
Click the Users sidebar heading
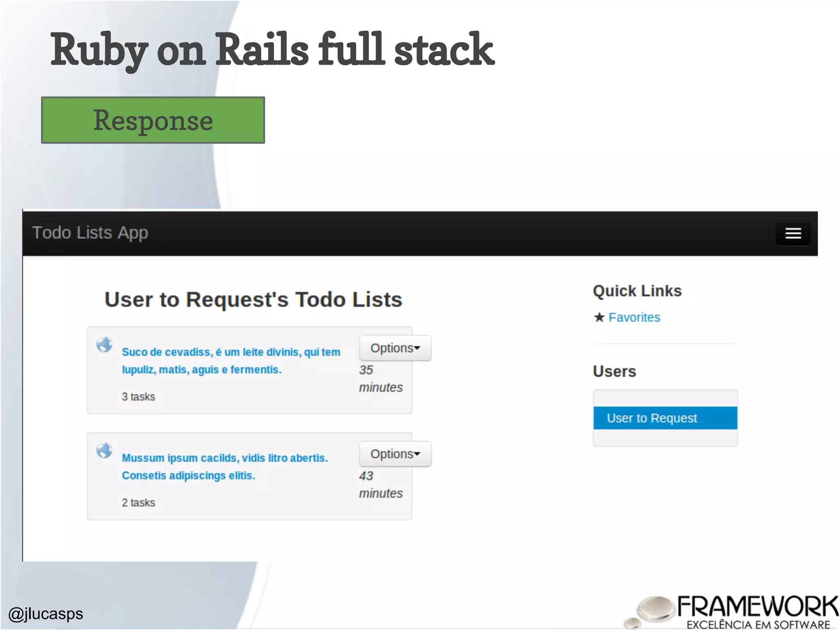point(614,371)
